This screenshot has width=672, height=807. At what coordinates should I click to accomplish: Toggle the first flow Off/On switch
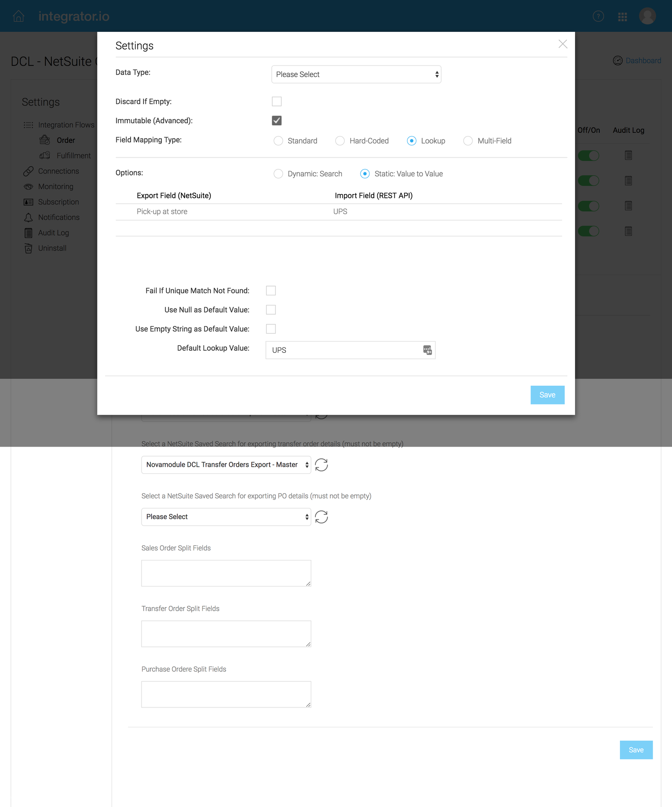click(588, 156)
